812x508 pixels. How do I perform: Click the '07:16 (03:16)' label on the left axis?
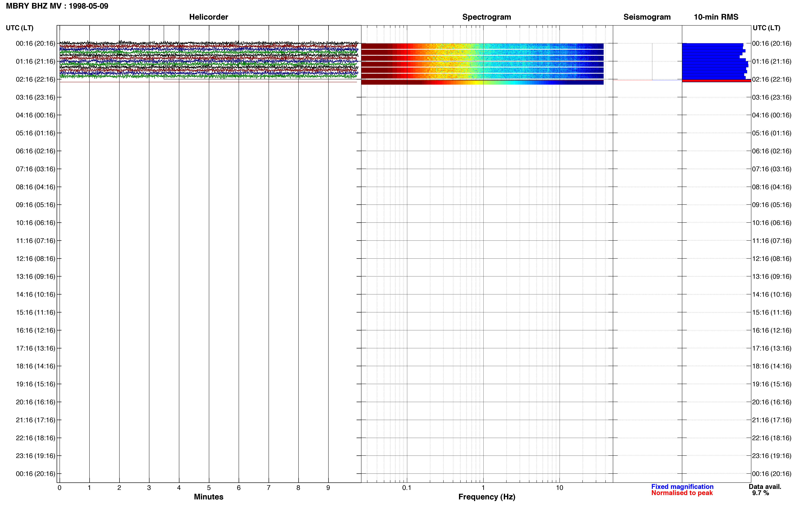[x=36, y=169]
